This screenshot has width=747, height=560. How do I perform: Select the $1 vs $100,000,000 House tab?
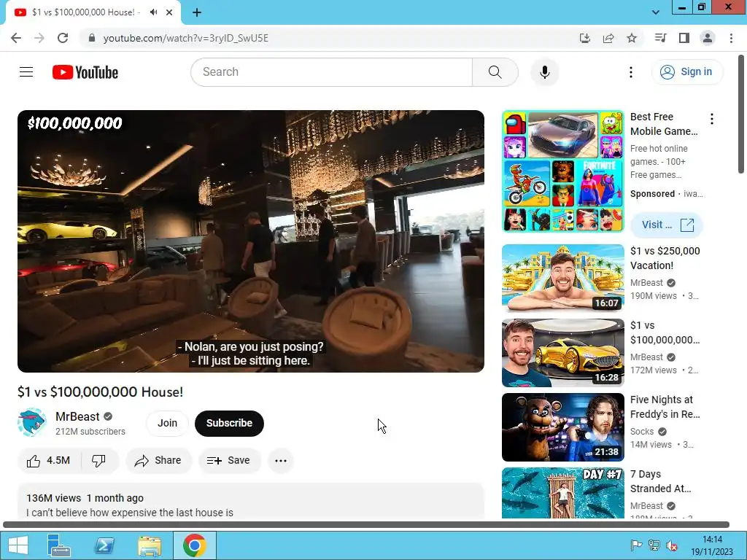93,12
